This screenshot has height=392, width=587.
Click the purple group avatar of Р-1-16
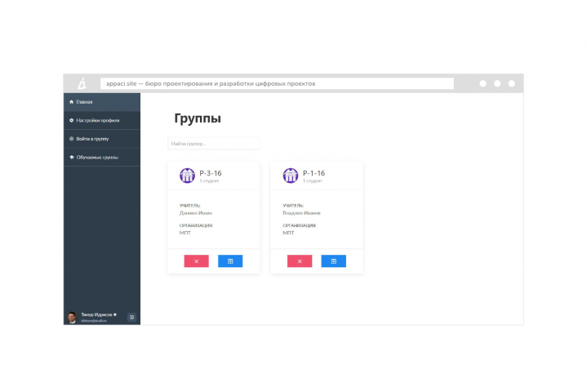[291, 176]
